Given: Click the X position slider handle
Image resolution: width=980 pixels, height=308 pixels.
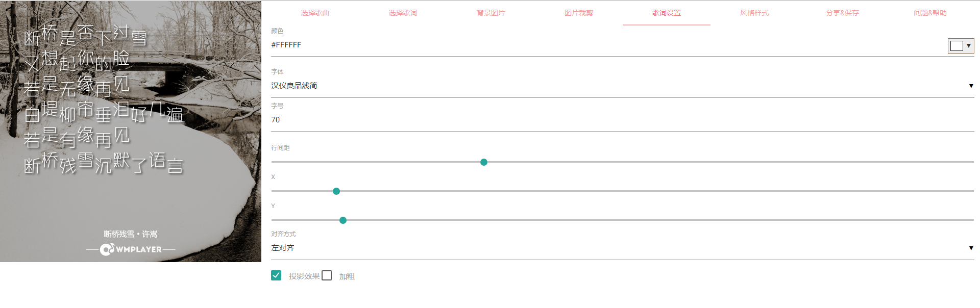Looking at the screenshot, I should (x=336, y=191).
